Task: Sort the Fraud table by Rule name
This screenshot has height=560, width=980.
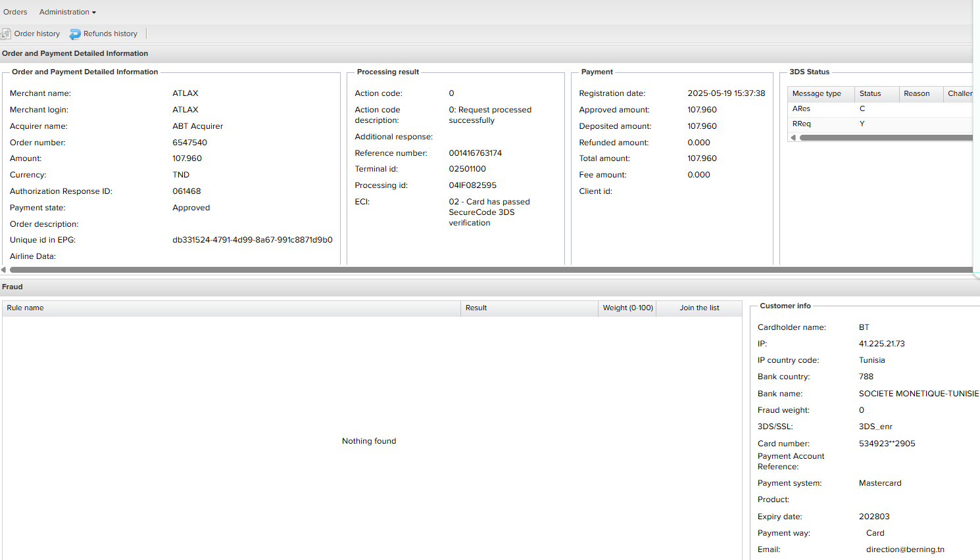Action: (25, 308)
